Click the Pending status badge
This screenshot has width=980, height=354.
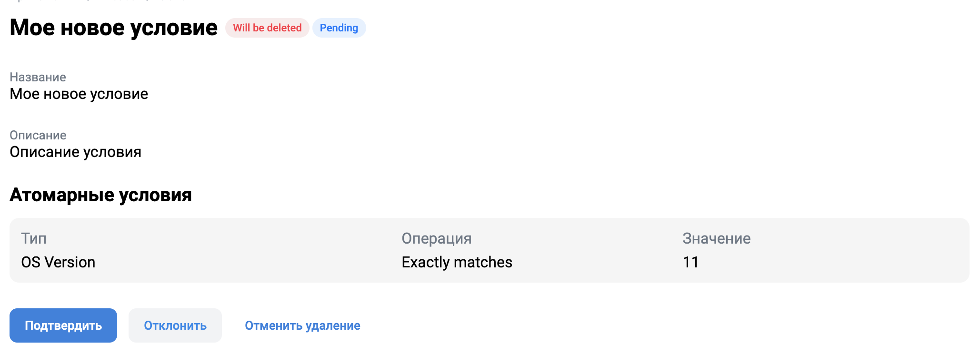click(339, 28)
